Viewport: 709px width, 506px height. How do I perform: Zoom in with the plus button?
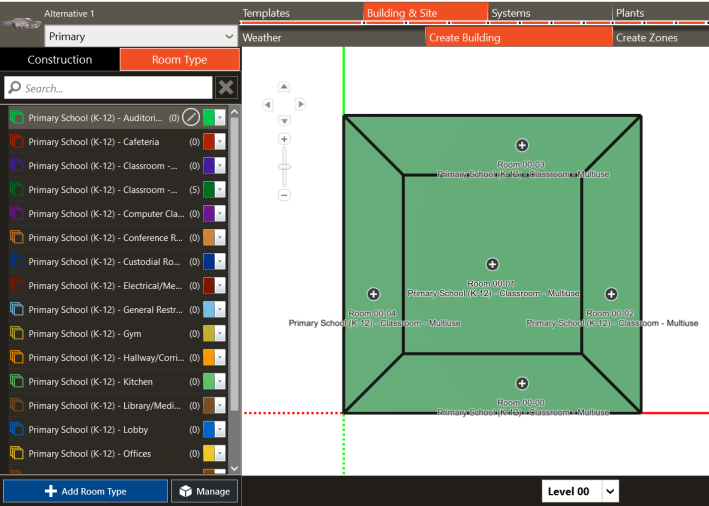click(x=284, y=139)
